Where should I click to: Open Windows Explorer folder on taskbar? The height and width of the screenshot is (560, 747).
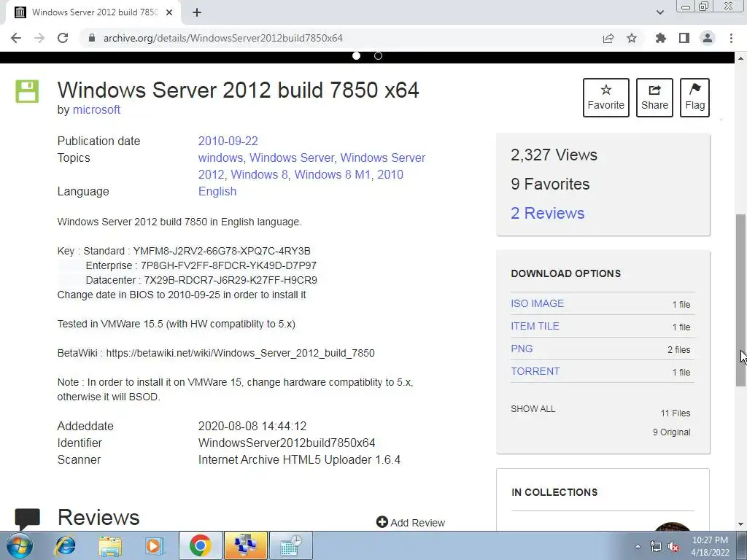click(110, 545)
